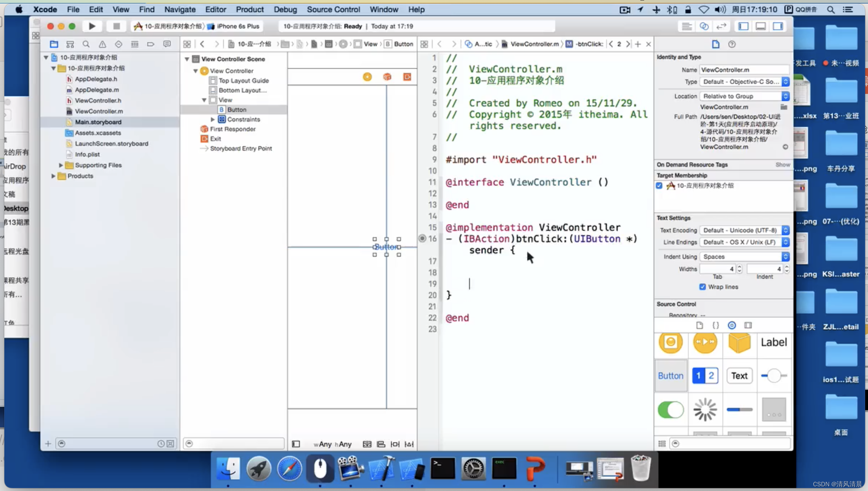The image size is (868, 491).
Task: Open the storyboard Align constraints menu
Action: [381, 444]
